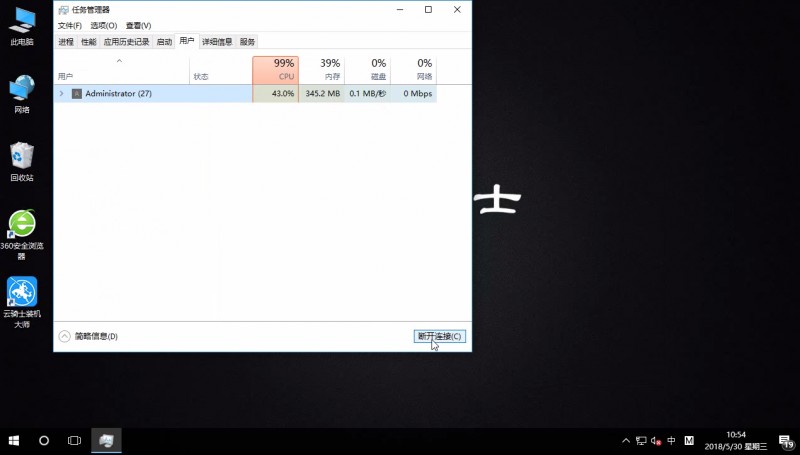
Task: Open the 选项(O) menu
Action: [104, 26]
